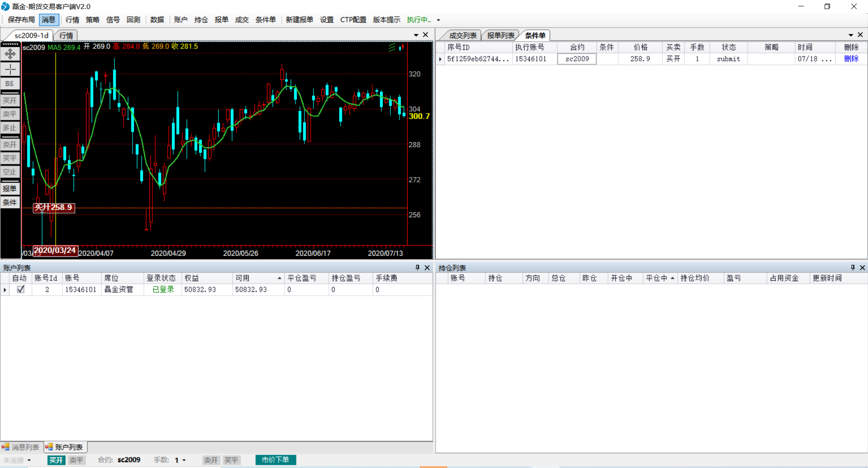
Task: Click the 已登录 login status cell
Action: [163, 290]
